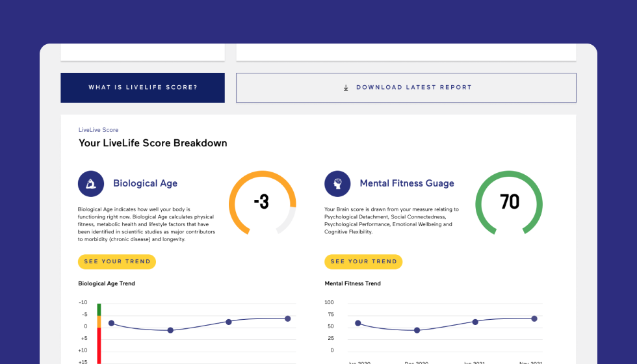Select third data point on Mental Fitness chart
This screenshot has width=637, height=364.
(x=475, y=322)
